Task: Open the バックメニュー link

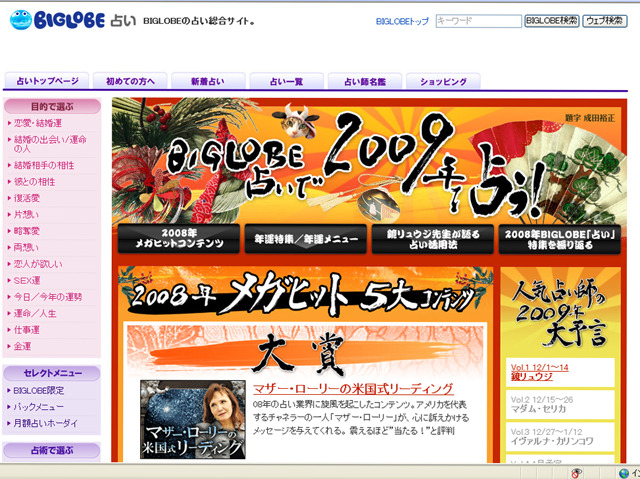Action: (38, 407)
